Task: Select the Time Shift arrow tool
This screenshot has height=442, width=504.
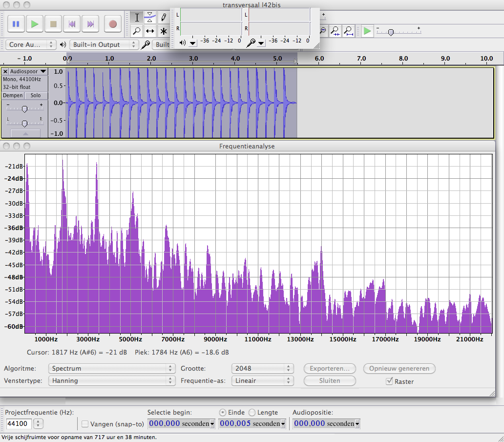Action: coord(150,31)
